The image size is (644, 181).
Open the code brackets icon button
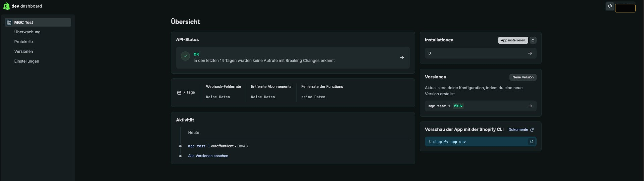click(610, 6)
